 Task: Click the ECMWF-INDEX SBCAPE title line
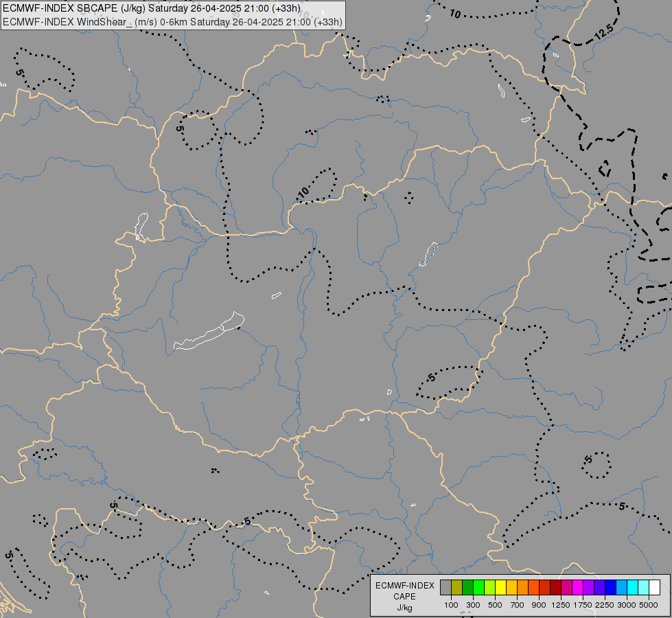coord(152,8)
